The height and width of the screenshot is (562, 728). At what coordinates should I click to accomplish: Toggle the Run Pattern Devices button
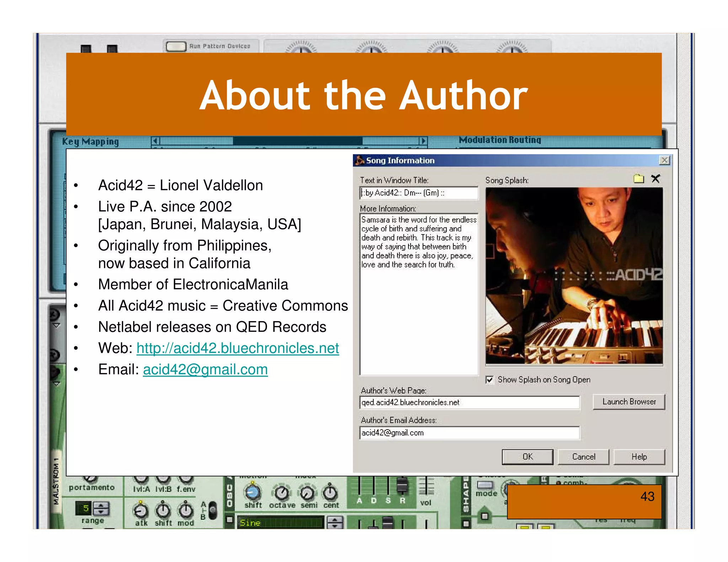(x=176, y=47)
